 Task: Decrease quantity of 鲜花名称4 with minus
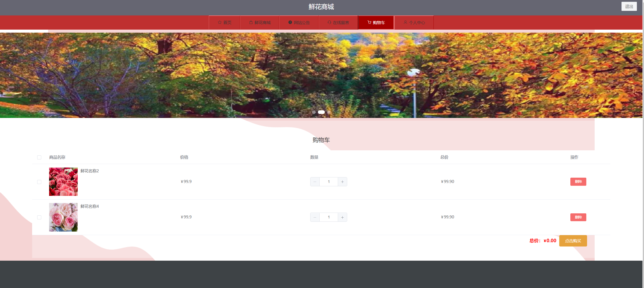click(315, 217)
